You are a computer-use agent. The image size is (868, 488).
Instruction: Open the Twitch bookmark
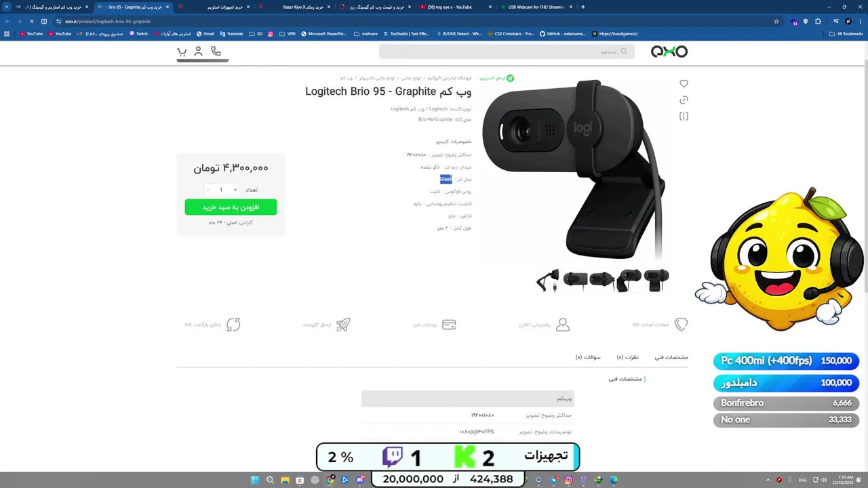[x=138, y=34]
